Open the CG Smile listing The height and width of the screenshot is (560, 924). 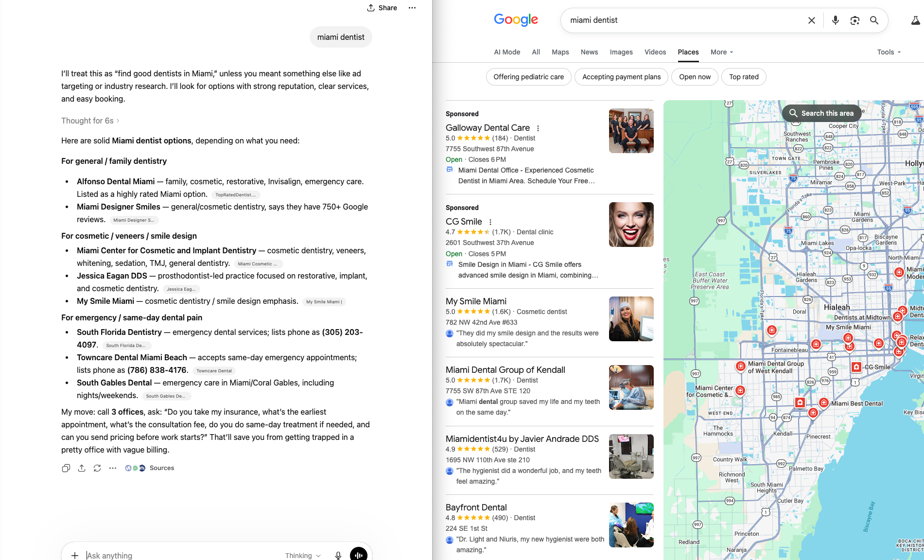pyautogui.click(x=464, y=222)
